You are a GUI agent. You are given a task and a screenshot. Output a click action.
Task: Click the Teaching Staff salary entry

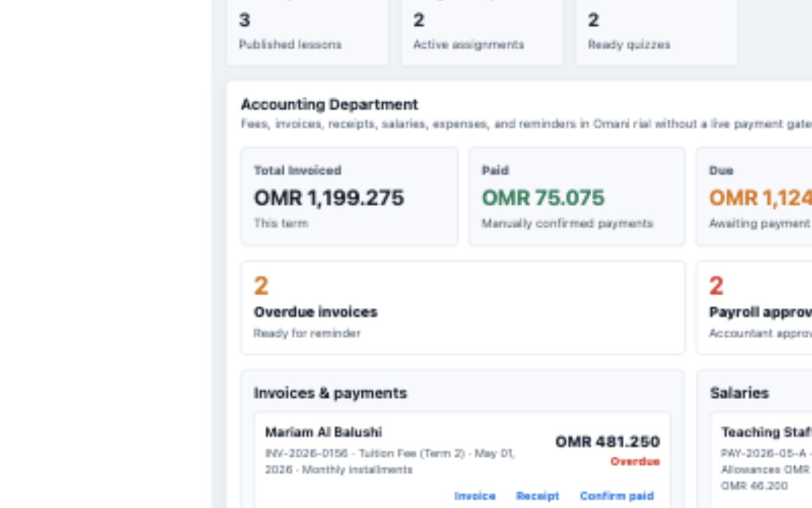point(761,460)
